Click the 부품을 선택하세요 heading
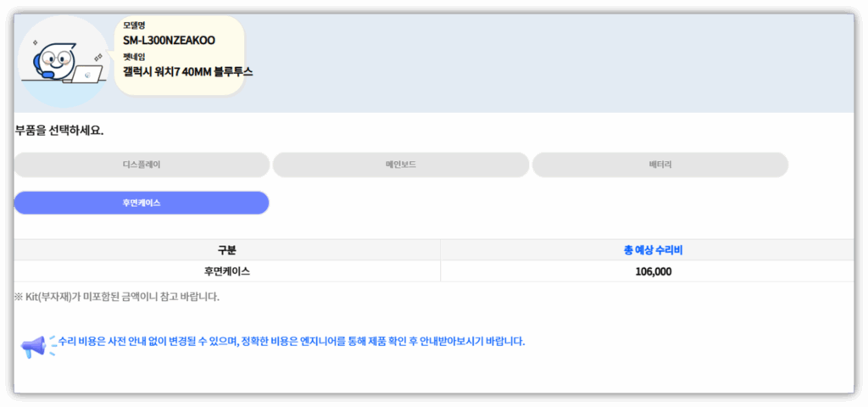Viewport: 868px width, 407px height. click(59, 131)
